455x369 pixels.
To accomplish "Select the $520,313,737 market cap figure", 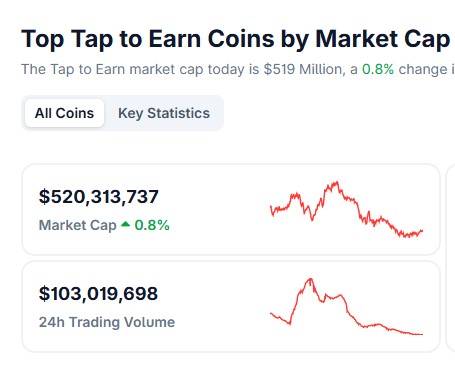I will pos(99,196).
